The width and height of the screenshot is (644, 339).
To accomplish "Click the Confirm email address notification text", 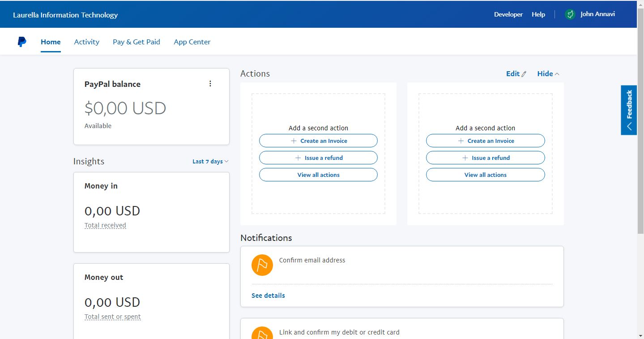I will click(312, 260).
